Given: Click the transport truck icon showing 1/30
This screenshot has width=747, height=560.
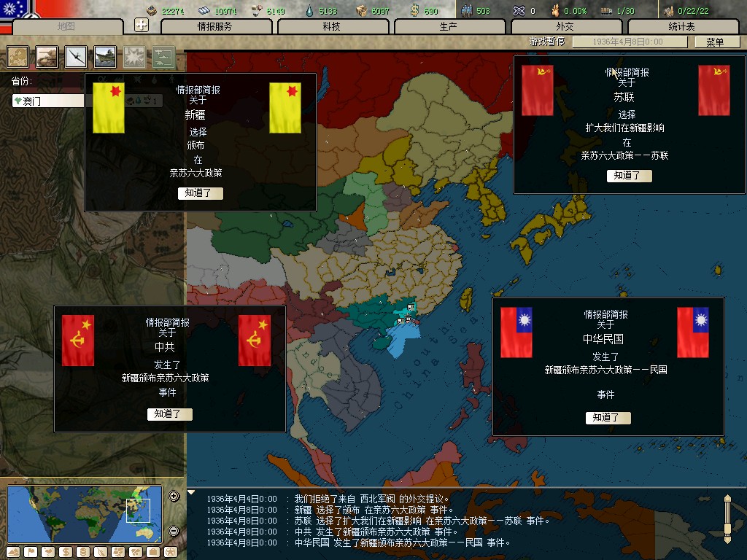Looking at the screenshot, I should pyautogui.click(x=606, y=11).
